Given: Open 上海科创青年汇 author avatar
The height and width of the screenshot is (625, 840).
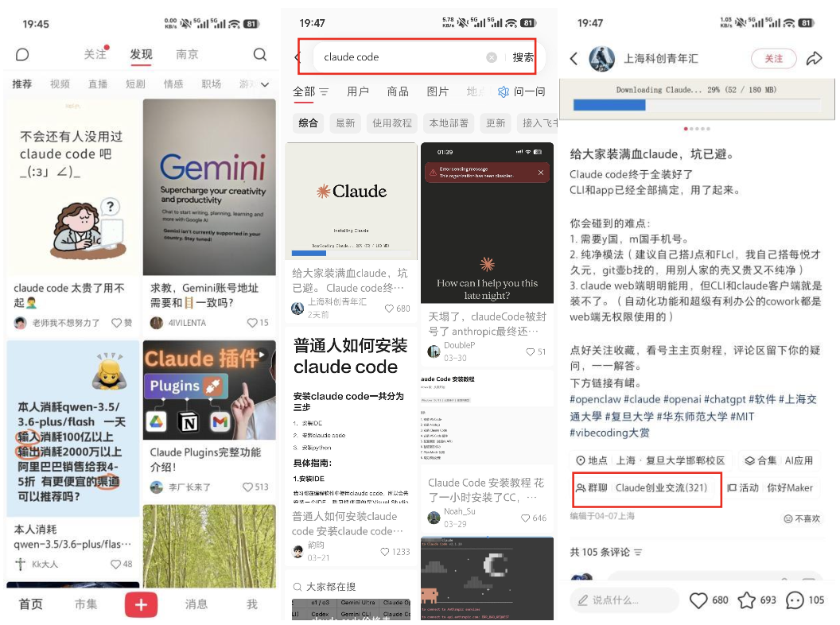Looking at the screenshot, I should coord(601,59).
